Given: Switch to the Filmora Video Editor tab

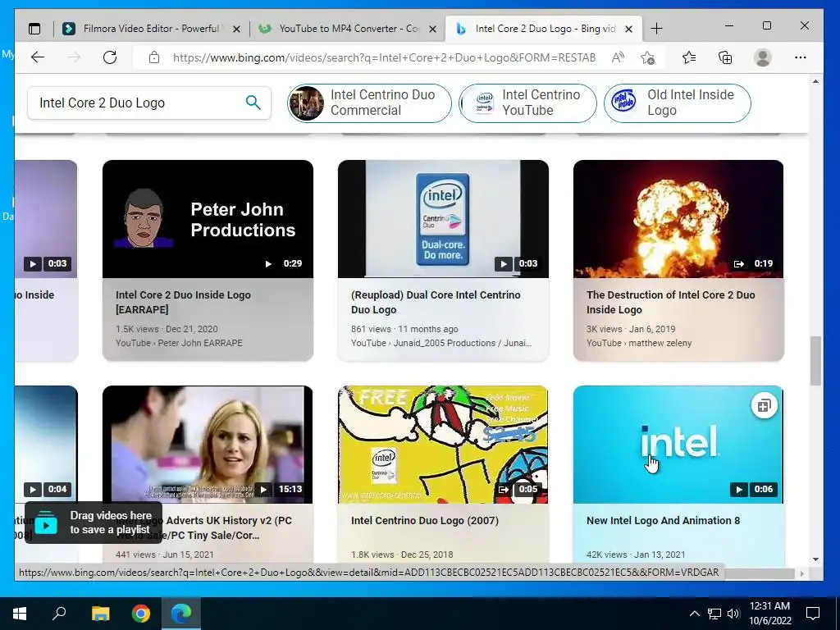Looking at the screenshot, I should (x=152, y=29).
